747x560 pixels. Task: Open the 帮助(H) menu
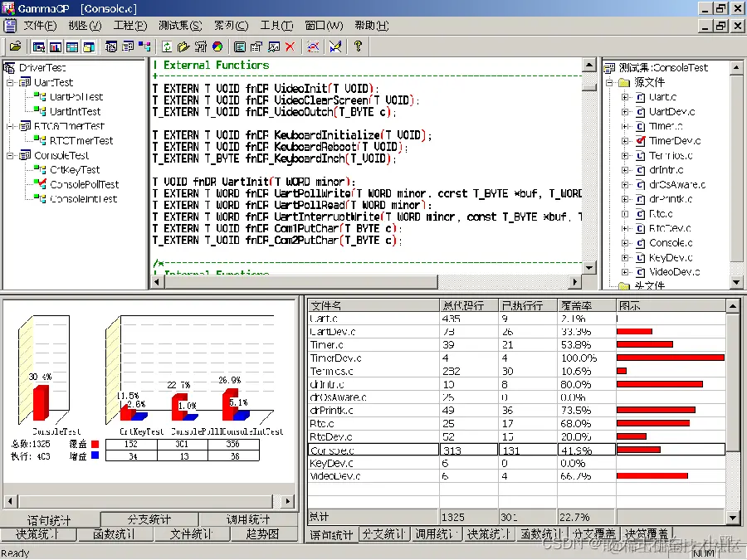[372, 25]
